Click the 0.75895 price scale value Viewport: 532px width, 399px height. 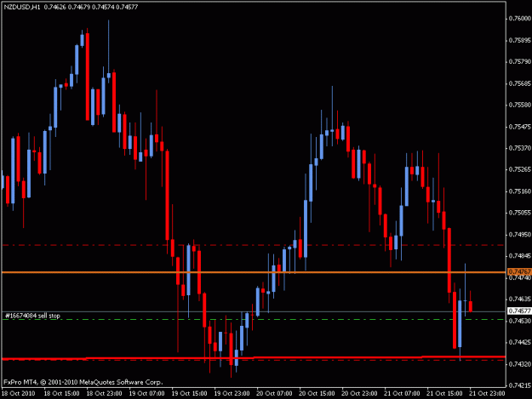pyautogui.click(x=519, y=40)
